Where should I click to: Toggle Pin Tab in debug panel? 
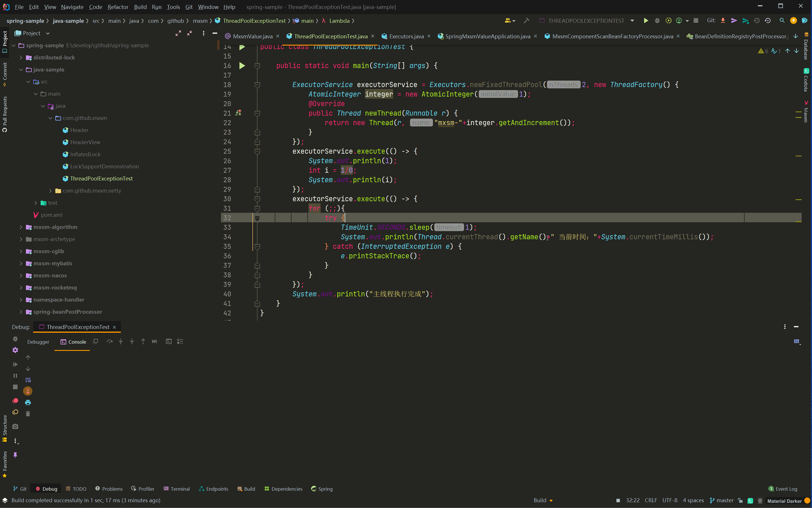pyautogui.click(x=16, y=455)
